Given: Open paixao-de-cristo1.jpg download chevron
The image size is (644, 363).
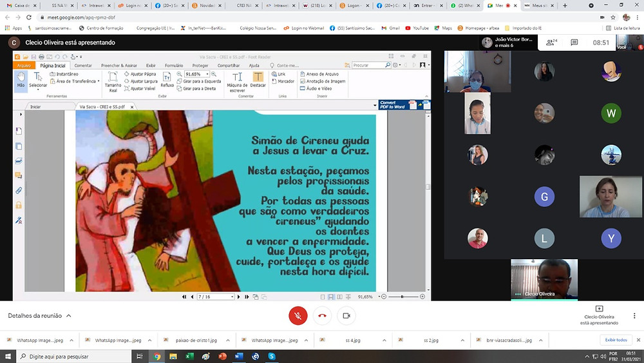Looking at the screenshot, I should click(227, 340).
